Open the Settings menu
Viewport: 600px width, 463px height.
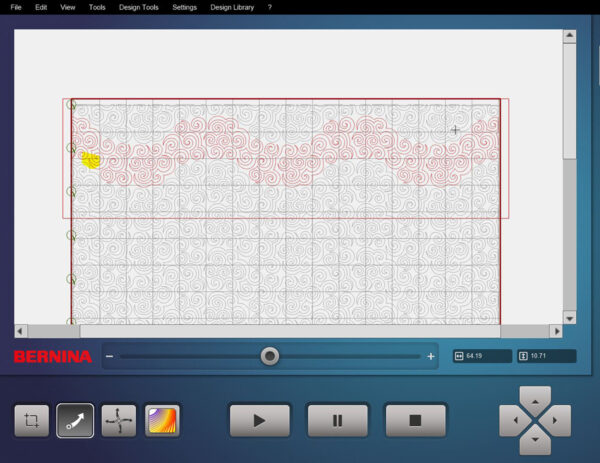pyautogui.click(x=184, y=7)
